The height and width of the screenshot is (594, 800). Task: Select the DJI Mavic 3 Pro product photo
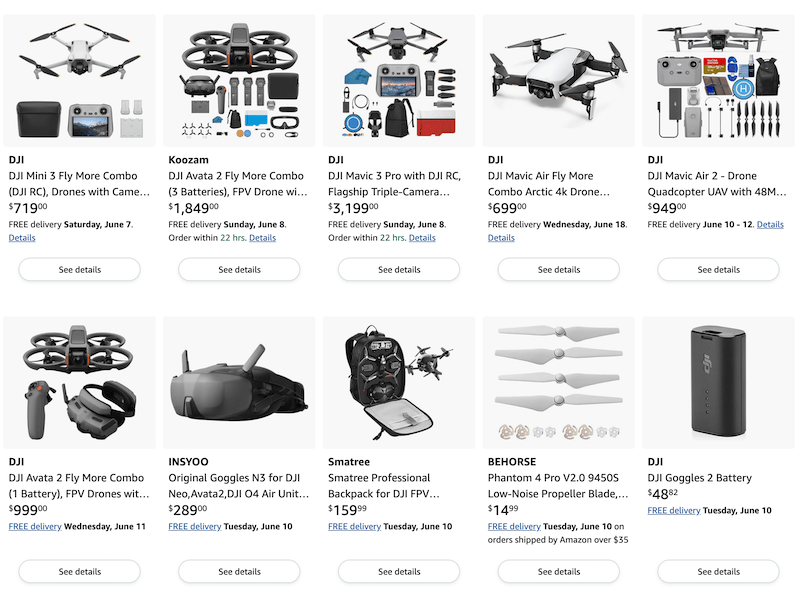pos(399,81)
